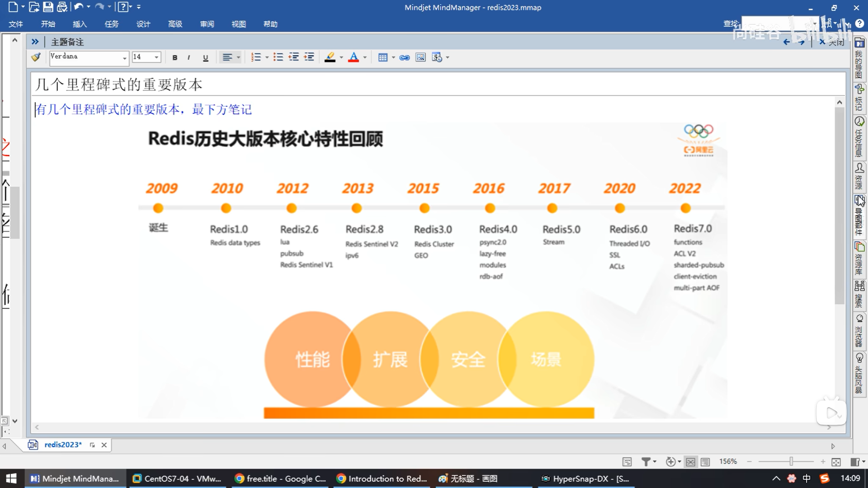The width and height of the screenshot is (868, 488).
Task: Collapse notes pane with double chevron button
Action: [35, 42]
